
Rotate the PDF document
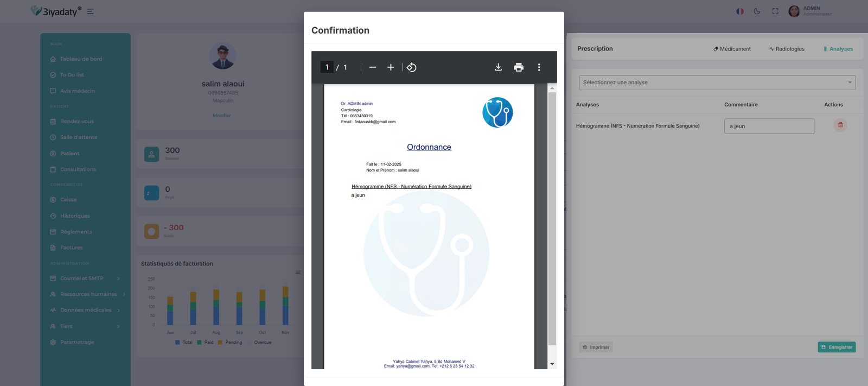coord(412,67)
